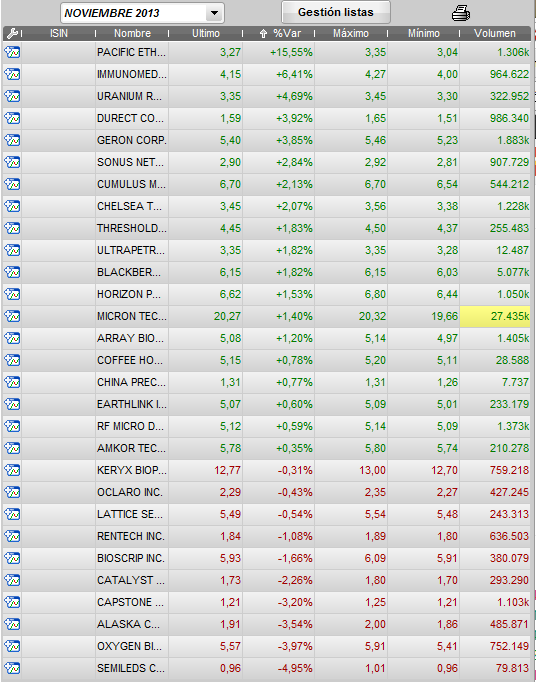Select the COFFEE HO... stock name
The image size is (536, 682).
coord(130,360)
